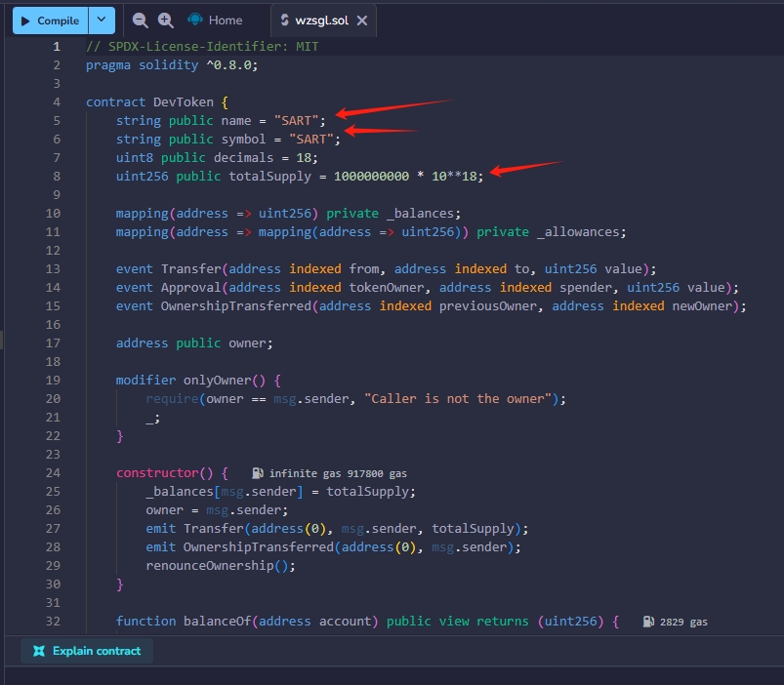Click the zoom out magnifier icon
784x685 pixels.
pyautogui.click(x=141, y=20)
